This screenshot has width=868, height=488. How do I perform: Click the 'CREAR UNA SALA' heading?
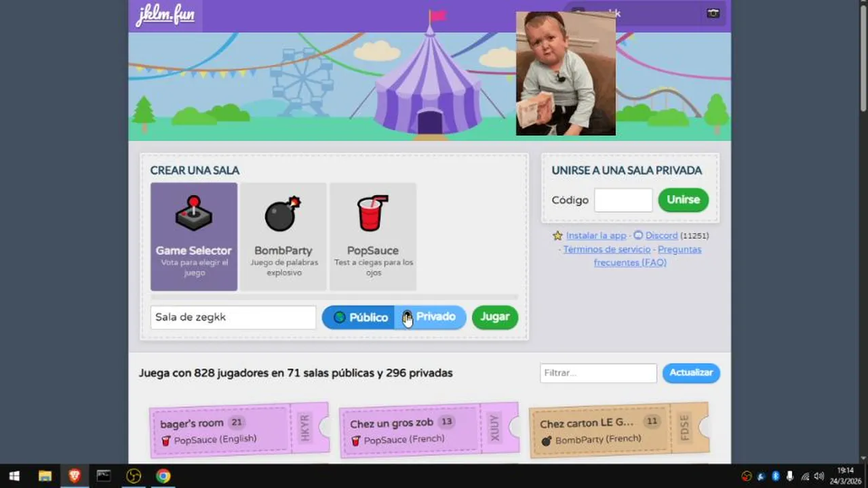click(x=195, y=171)
